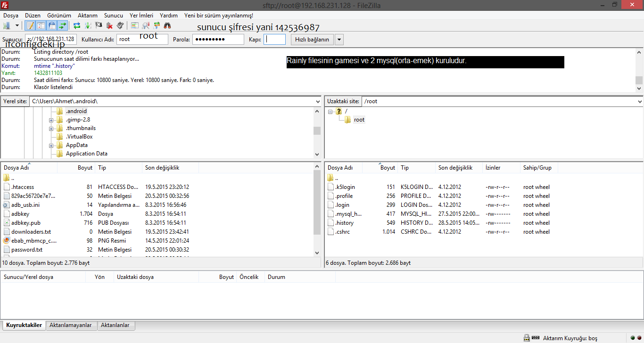
Task: Select the root folder in remote tree
Action: click(359, 120)
